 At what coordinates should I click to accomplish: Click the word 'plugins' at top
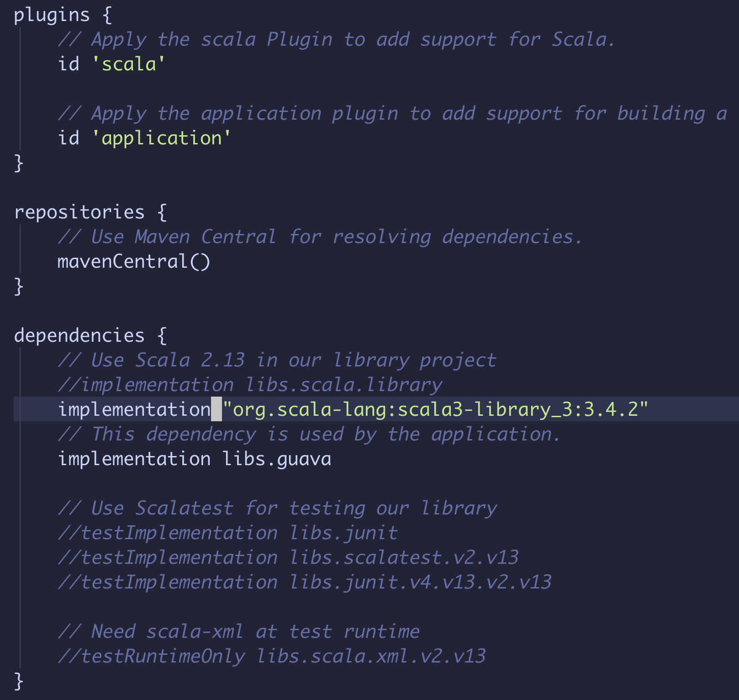pyautogui.click(x=51, y=15)
